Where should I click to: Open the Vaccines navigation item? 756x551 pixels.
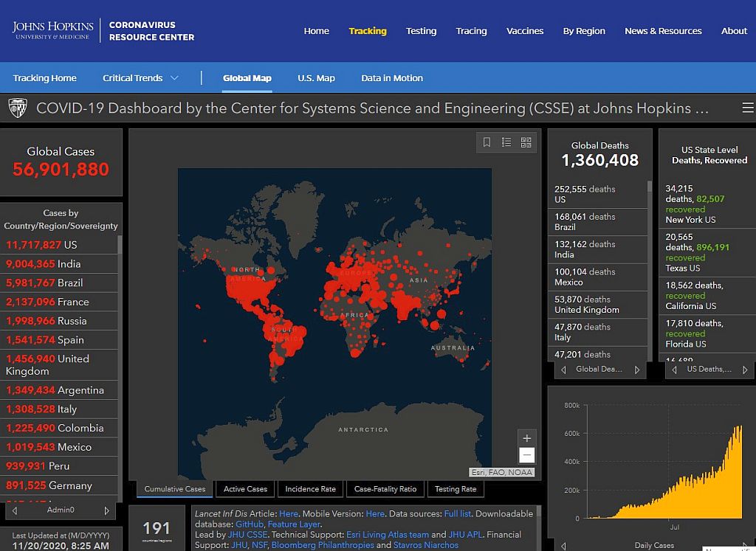point(525,31)
